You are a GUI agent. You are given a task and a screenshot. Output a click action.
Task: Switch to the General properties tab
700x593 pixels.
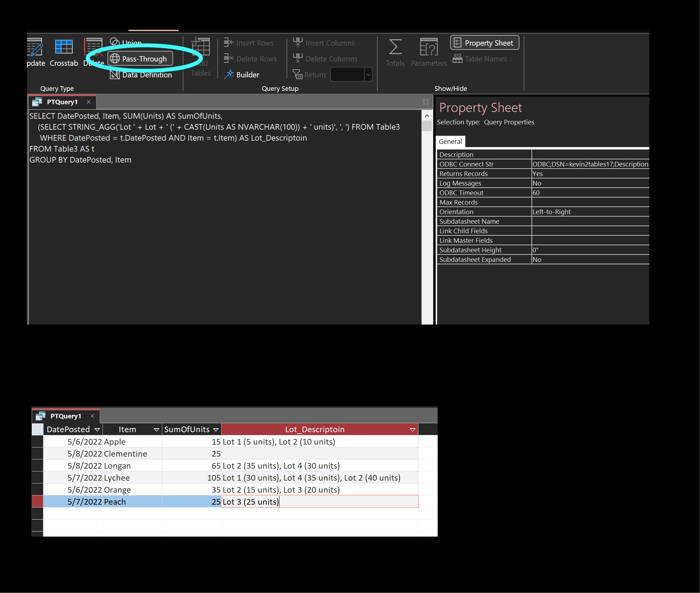click(x=450, y=141)
